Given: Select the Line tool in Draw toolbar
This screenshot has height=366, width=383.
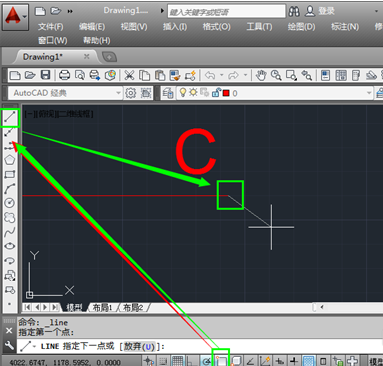Looking at the screenshot, I should (x=10, y=117).
